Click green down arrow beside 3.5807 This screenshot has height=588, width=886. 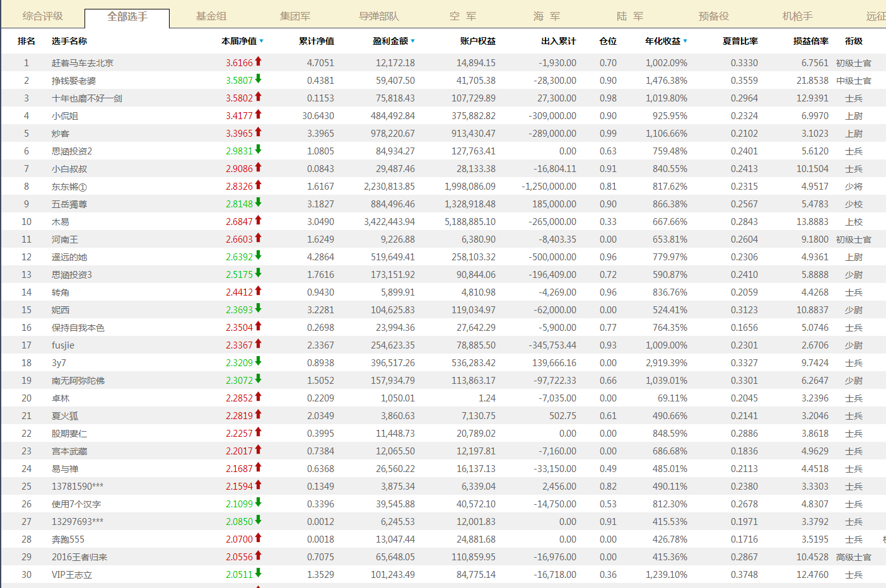click(x=258, y=79)
